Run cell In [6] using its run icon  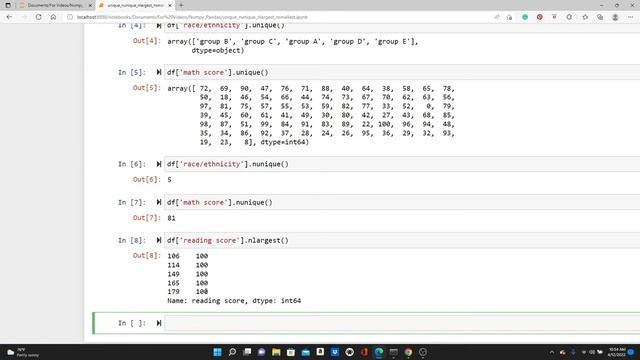click(159, 164)
